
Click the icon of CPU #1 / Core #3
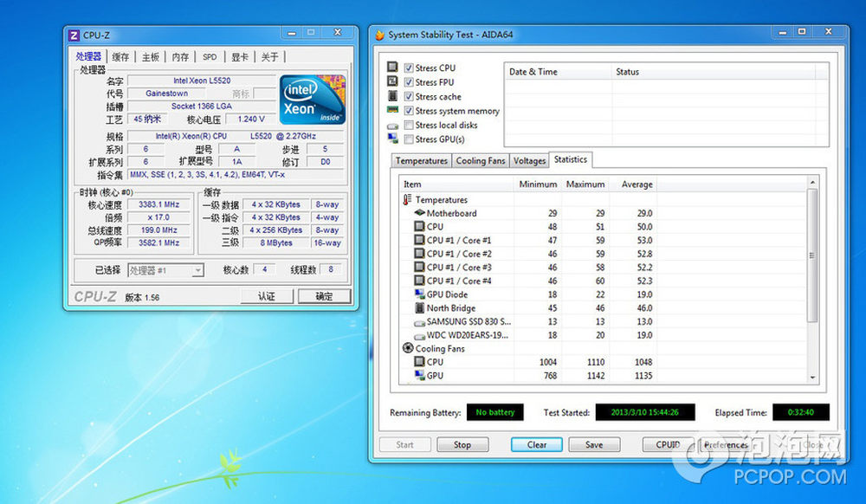[419, 268]
